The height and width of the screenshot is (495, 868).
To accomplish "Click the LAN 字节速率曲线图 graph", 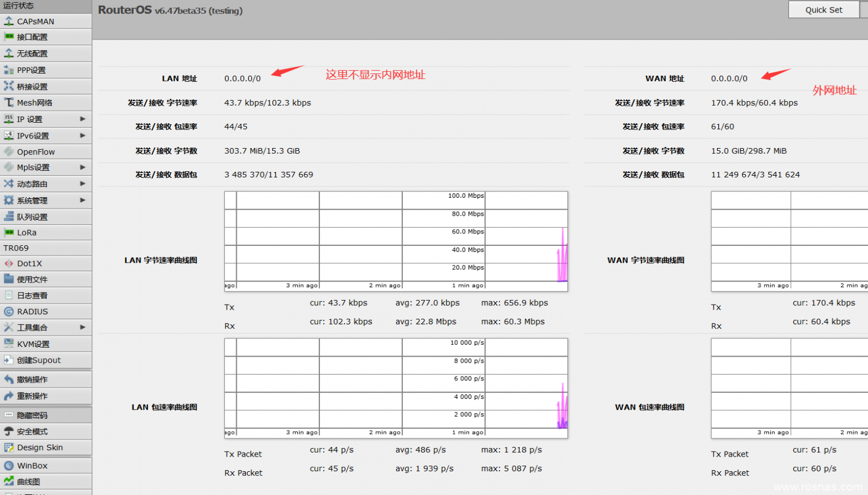I will (396, 241).
